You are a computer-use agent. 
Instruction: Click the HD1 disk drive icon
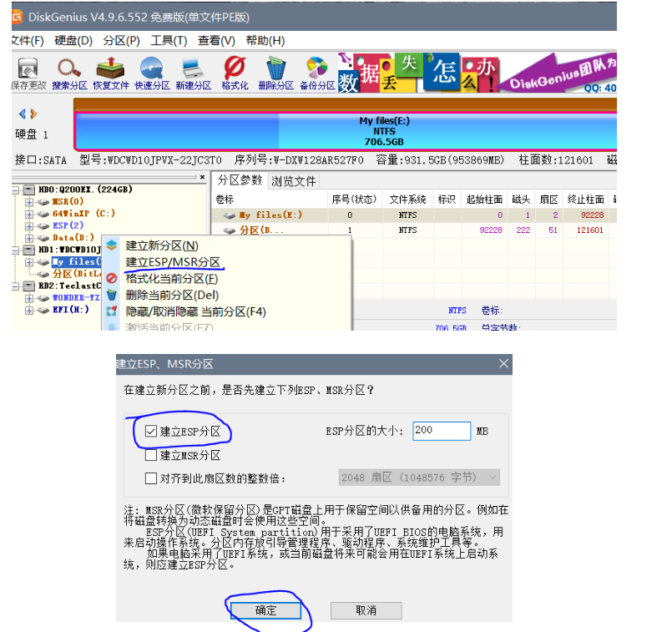[x=28, y=250]
